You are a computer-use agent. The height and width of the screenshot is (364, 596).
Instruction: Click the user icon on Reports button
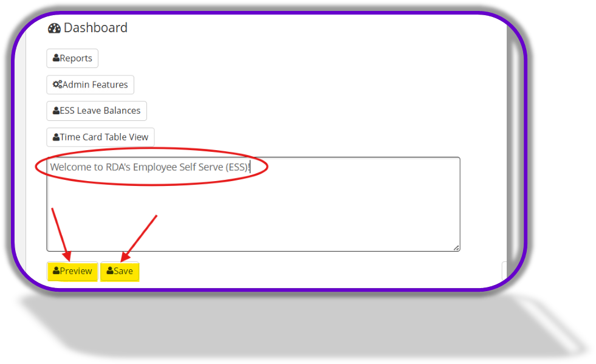(57, 58)
